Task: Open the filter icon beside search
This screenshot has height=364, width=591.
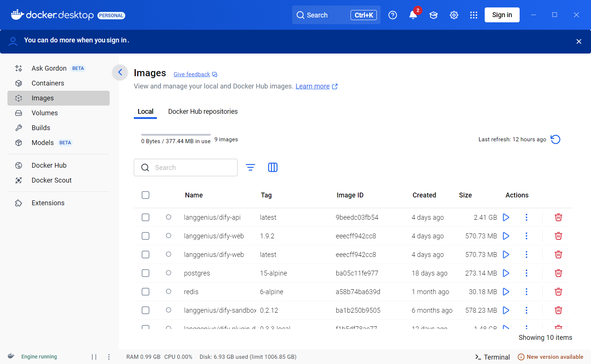Action: pos(251,167)
